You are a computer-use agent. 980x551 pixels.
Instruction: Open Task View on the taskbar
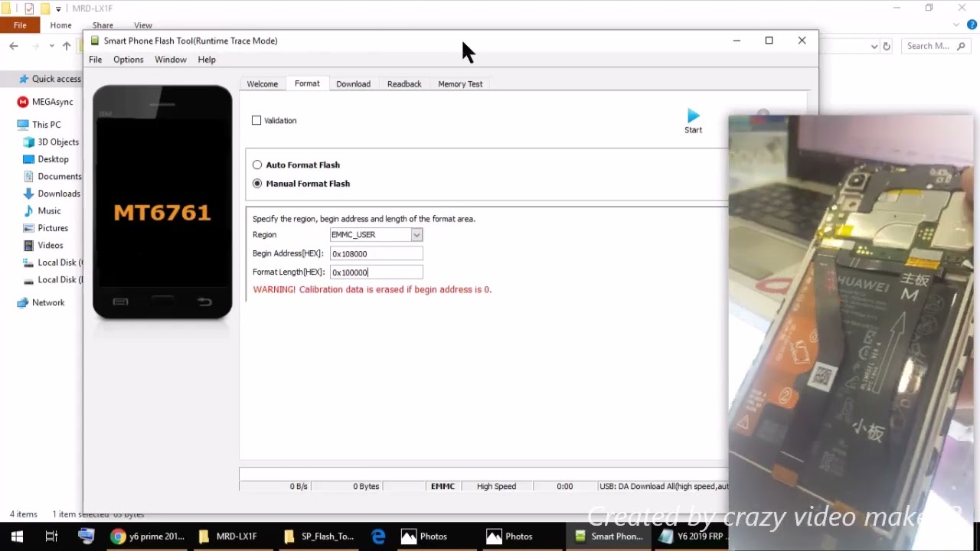(x=51, y=536)
